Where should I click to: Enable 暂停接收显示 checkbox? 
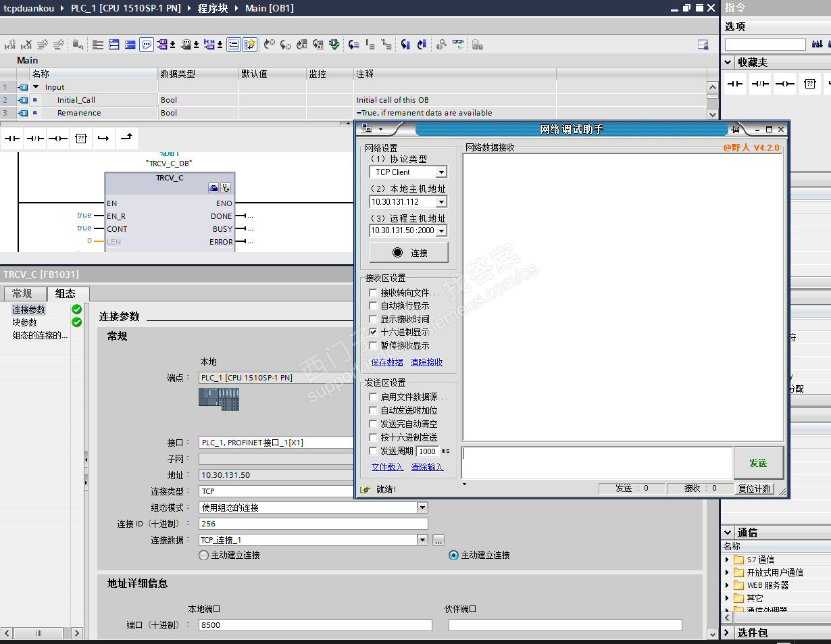pyautogui.click(x=373, y=345)
